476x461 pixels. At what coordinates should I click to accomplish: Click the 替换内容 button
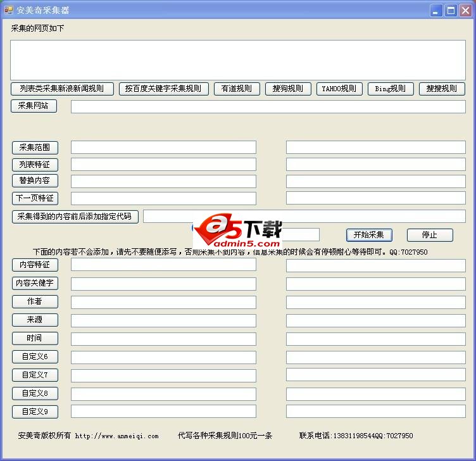[35, 180]
